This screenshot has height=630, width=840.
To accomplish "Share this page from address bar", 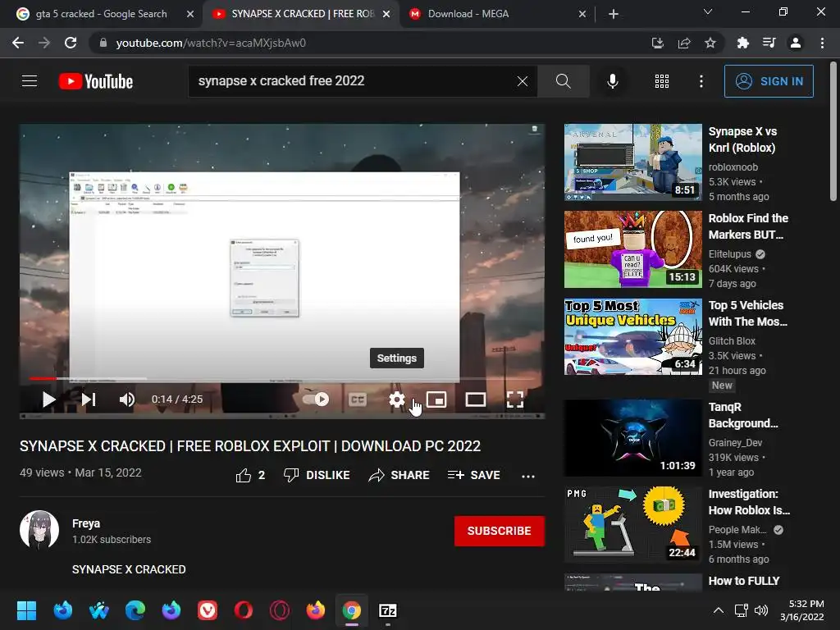I will (684, 43).
